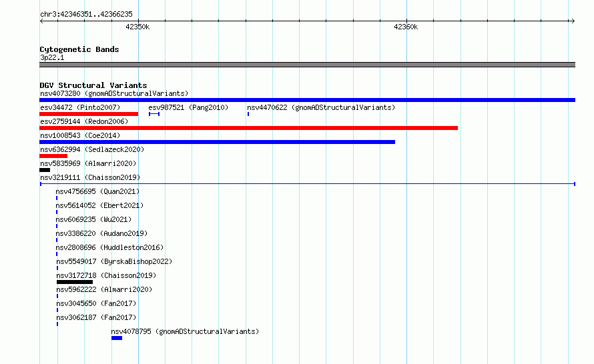This screenshot has height=364, width=594.
Task: Open the nsv3062187 (Fan2017) label
Action: click(96, 317)
